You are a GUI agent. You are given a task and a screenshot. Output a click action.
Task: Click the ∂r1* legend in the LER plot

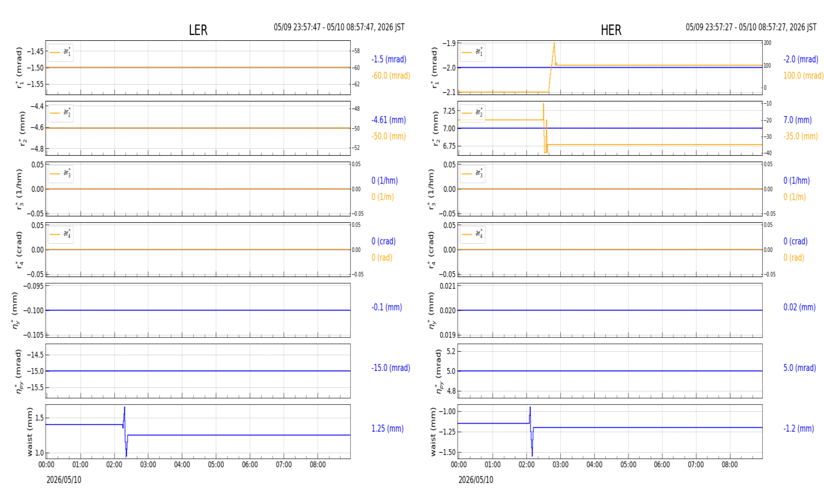61,52
